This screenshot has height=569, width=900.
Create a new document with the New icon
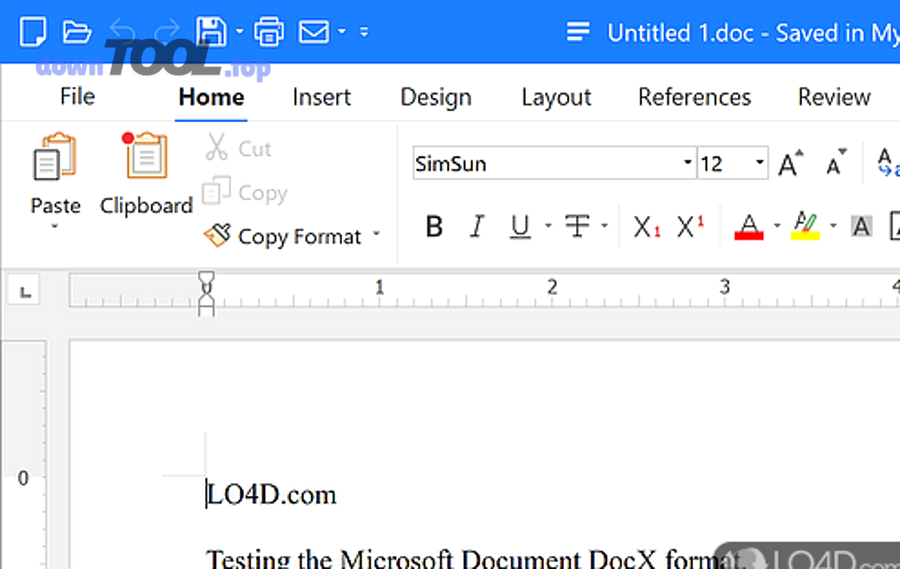click(33, 32)
